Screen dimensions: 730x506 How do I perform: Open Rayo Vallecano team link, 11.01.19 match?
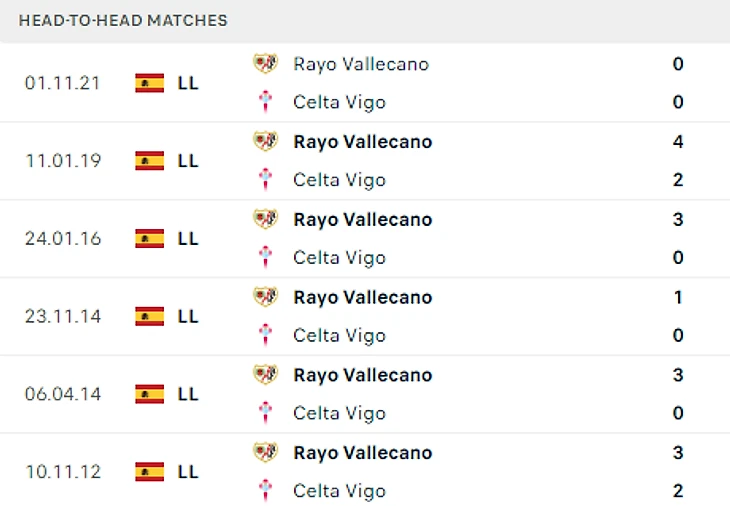(362, 142)
